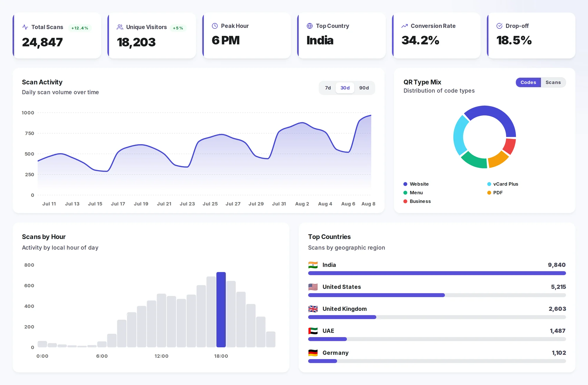Click the Unique Visitors people icon
The width and height of the screenshot is (588, 385).
click(x=120, y=27)
